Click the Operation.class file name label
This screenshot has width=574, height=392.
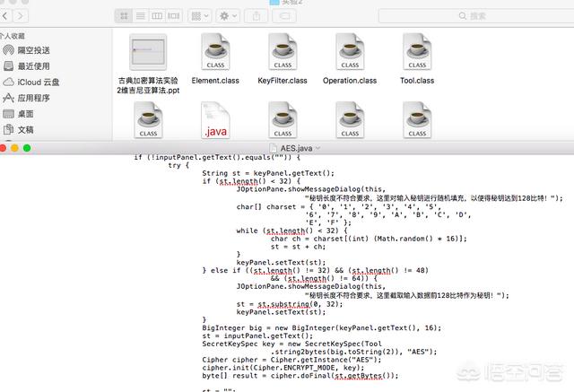point(350,81)
